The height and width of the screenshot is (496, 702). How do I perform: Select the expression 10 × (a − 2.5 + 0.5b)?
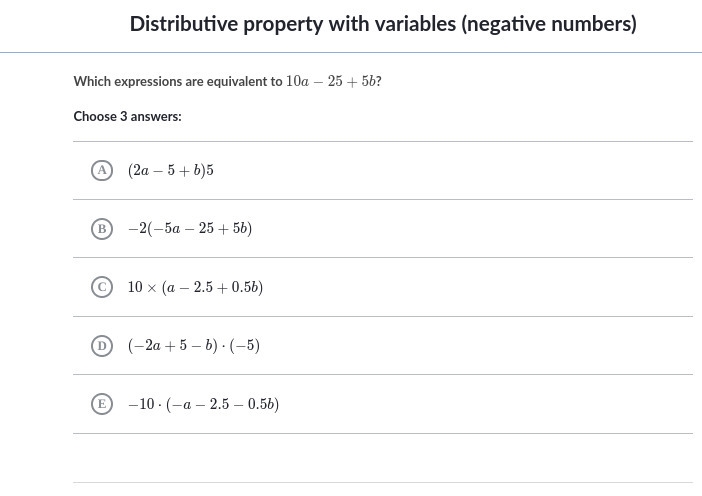[195, 287]
